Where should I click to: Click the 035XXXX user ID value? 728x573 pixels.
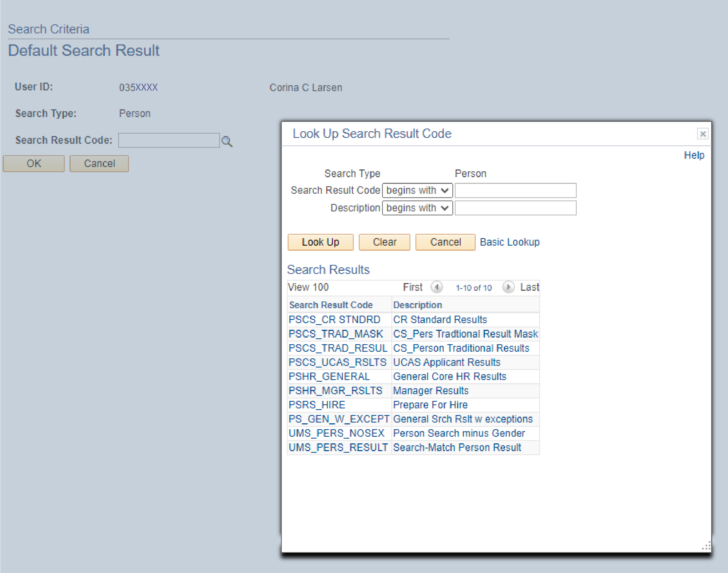click(138, 88)
